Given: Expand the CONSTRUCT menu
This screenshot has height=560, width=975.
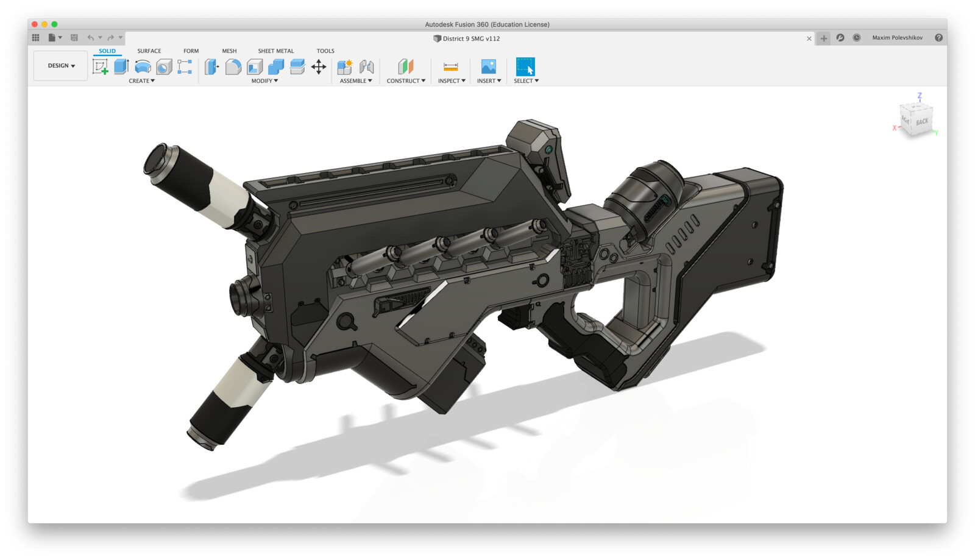Looking at the screenshot, I should point(406,81).
